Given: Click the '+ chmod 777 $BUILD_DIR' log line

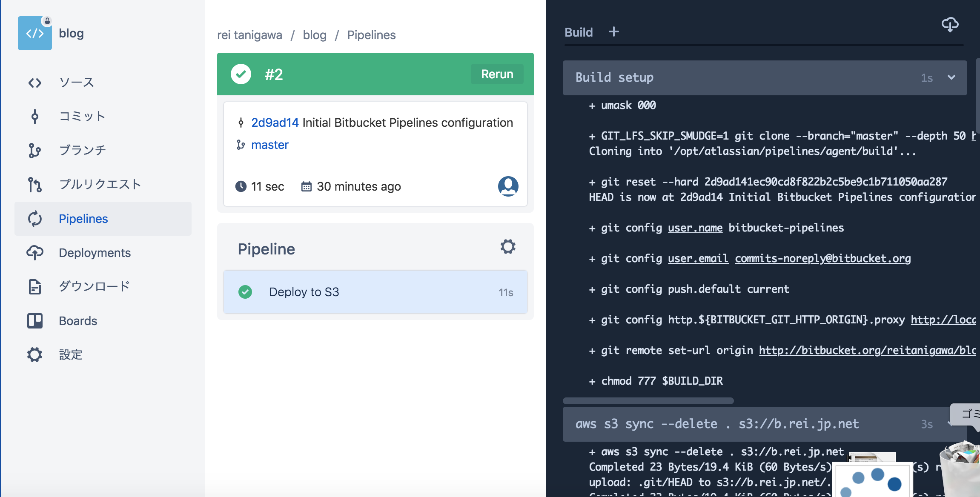Looking at the screenshot, I should 656,381.
